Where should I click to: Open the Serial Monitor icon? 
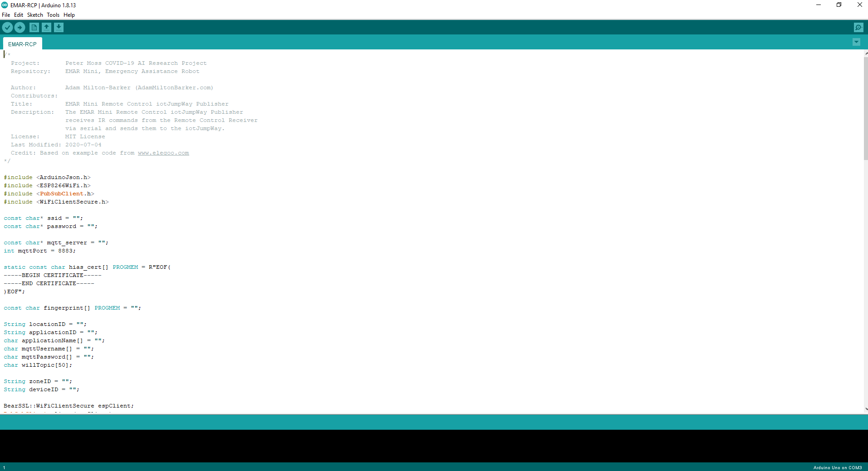(858, 28)
